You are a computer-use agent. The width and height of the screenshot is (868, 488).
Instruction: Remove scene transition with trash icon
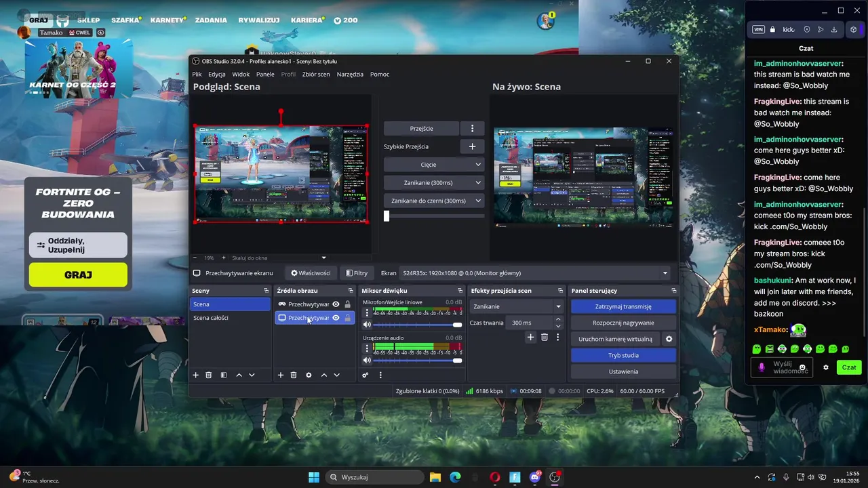pyautogui.click(x=544, y=337)
